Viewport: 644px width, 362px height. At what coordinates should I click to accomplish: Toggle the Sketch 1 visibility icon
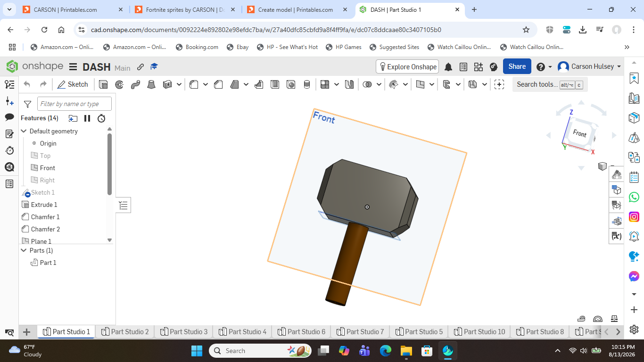(x=25, y=193)
